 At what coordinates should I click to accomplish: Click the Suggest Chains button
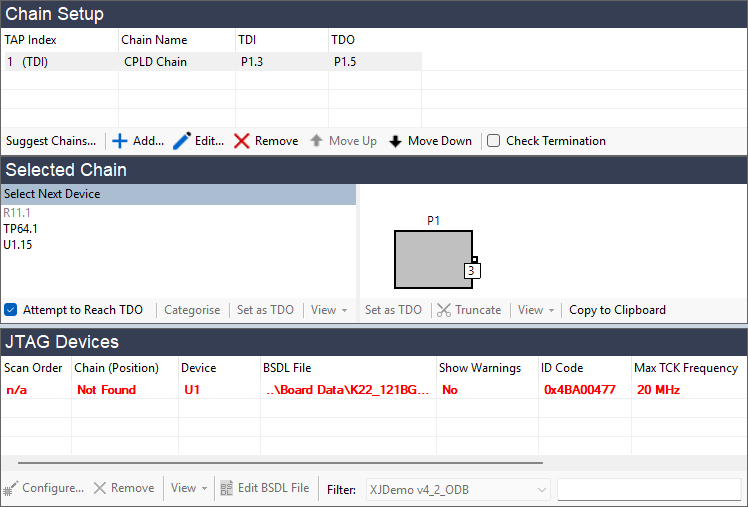click(51, 141)
